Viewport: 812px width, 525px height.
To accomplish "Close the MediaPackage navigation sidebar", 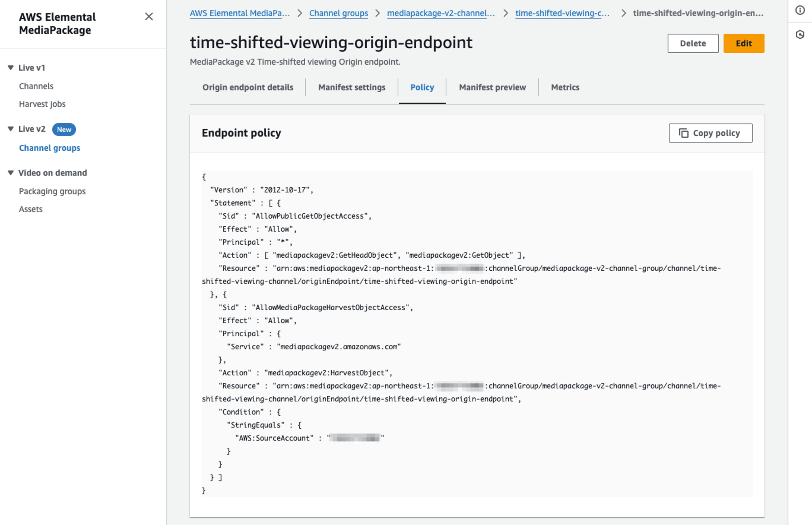I will click(149, 17).
